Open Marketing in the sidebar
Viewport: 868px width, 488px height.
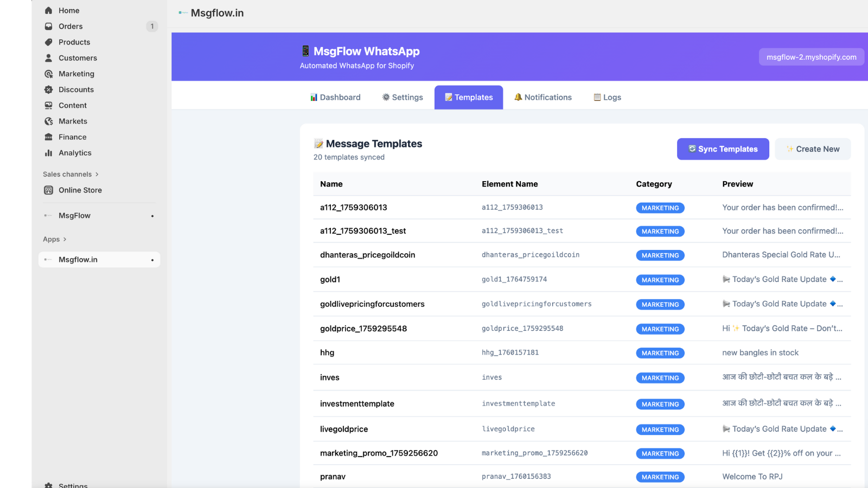pyautogui.click(x=76, y=74)
